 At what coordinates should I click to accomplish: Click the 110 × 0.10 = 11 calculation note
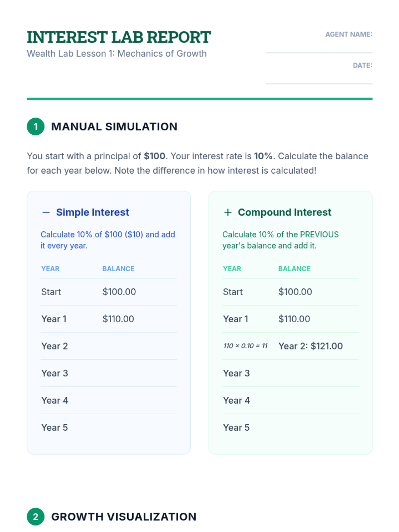point(245,346)
